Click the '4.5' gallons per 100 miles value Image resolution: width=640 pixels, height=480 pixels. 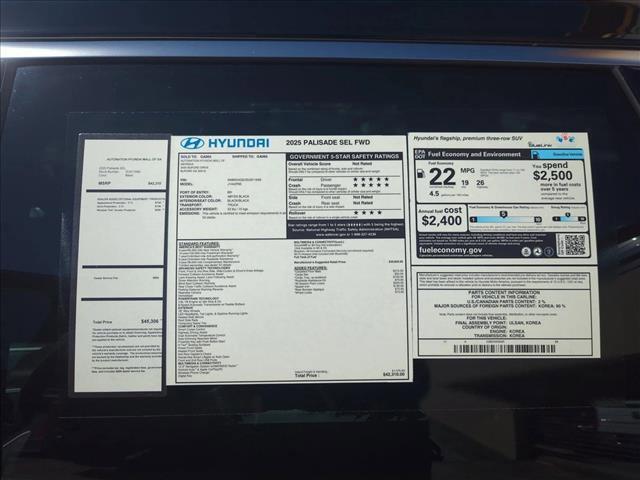tap(434, 194)
